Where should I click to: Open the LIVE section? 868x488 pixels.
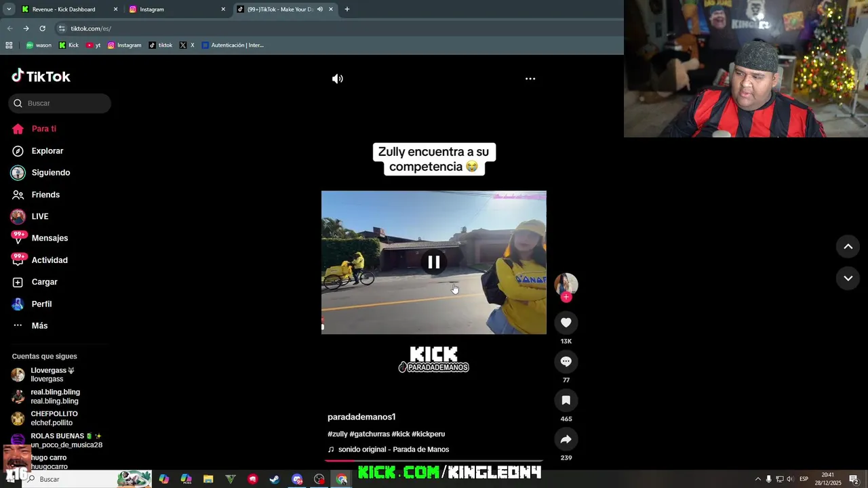point(30,216)
